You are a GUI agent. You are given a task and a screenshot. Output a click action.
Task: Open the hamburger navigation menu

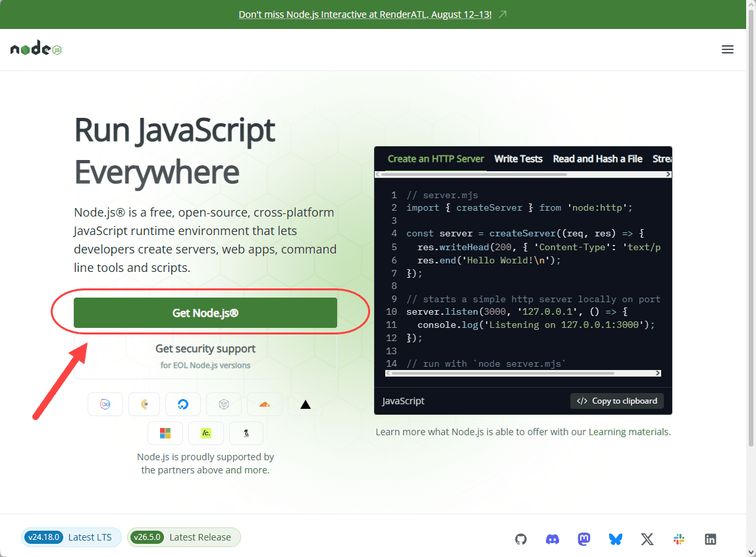point(727,49)
